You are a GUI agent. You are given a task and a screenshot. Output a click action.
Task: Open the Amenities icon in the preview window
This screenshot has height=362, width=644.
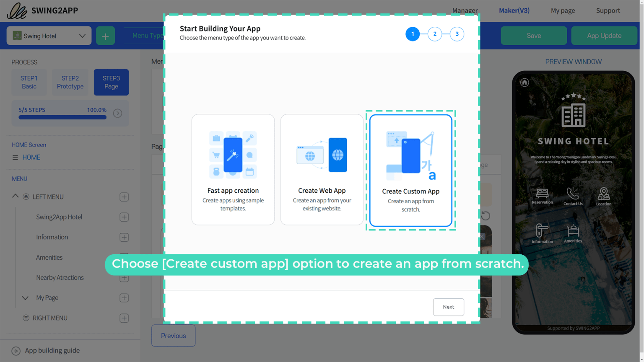[x=573, y=231]
